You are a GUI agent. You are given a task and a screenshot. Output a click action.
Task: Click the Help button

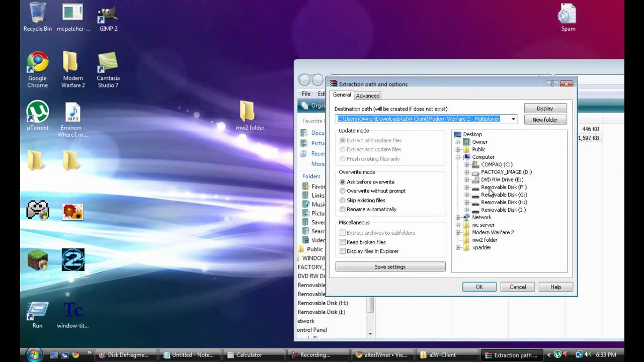pos(556,287)
